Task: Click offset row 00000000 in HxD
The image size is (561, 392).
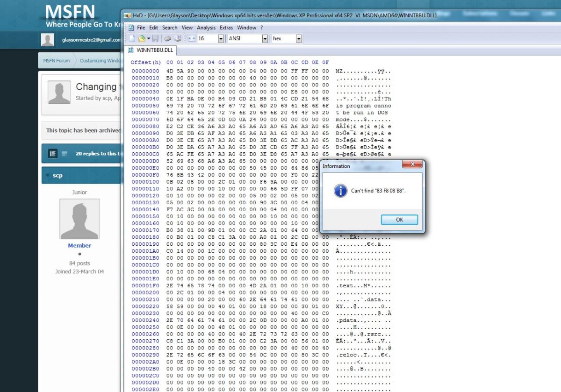Action: coord(146,71)
